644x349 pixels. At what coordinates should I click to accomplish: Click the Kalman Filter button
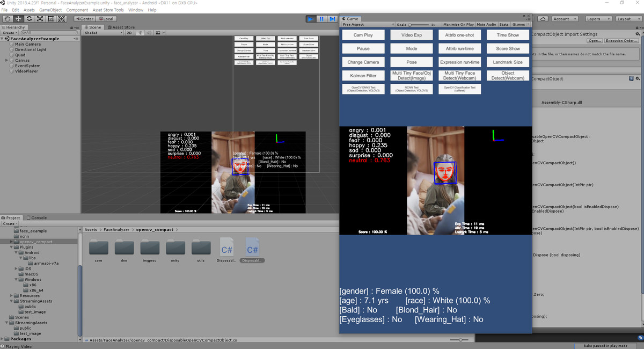click(363, 76)
